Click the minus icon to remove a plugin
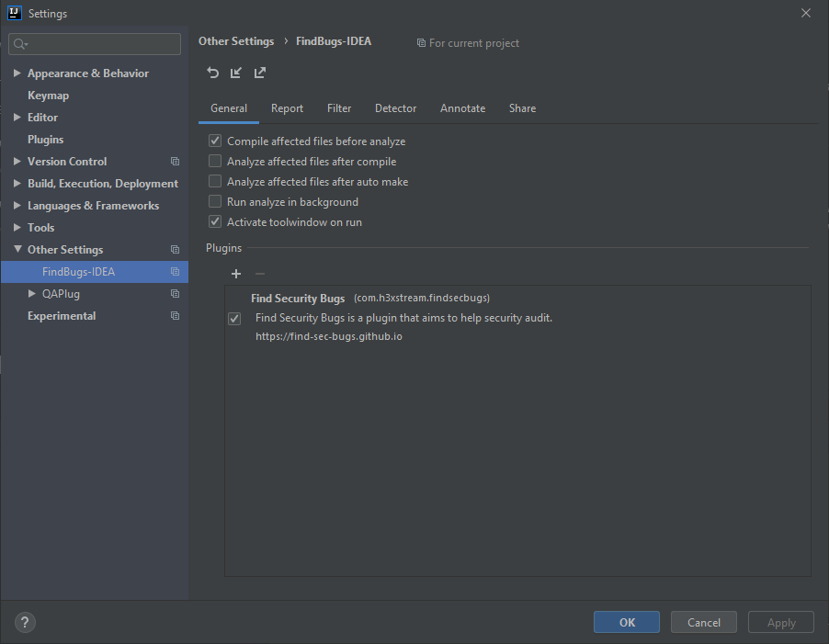Screen dimensions: 829x644 [258, 273]
